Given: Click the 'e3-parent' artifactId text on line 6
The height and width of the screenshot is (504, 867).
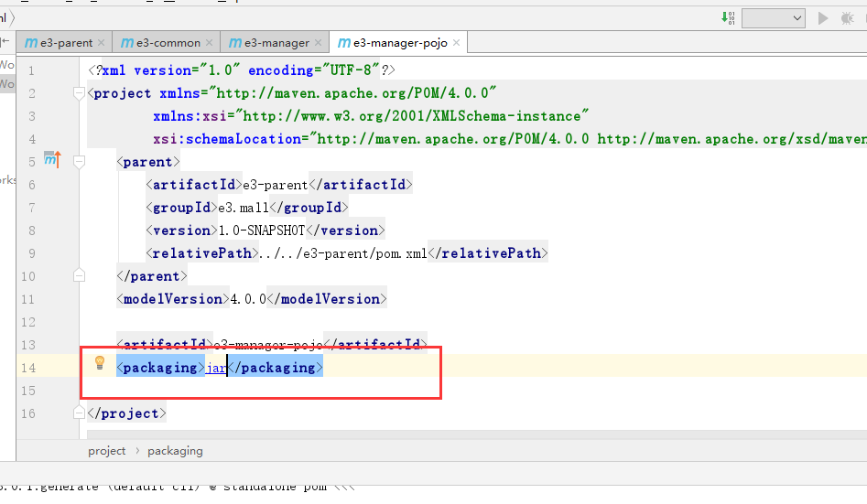Looking at the screenshot, I should tap(276, 185).
